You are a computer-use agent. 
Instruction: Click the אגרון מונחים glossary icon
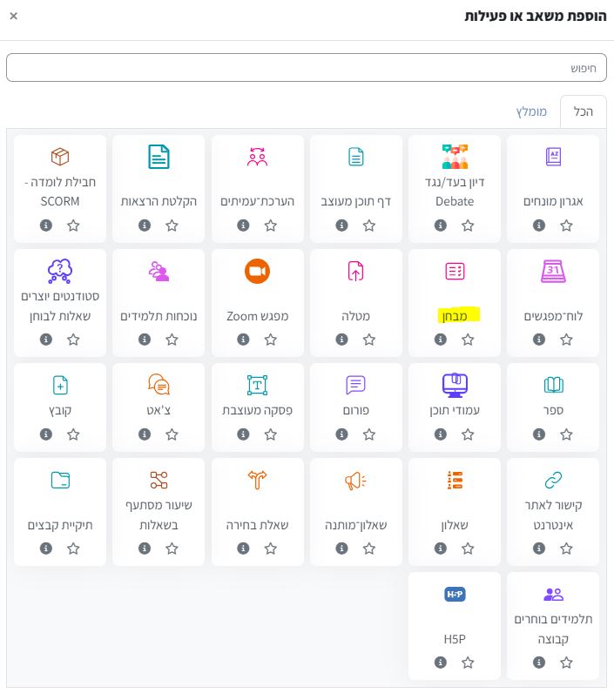click(x=553, y=157)
